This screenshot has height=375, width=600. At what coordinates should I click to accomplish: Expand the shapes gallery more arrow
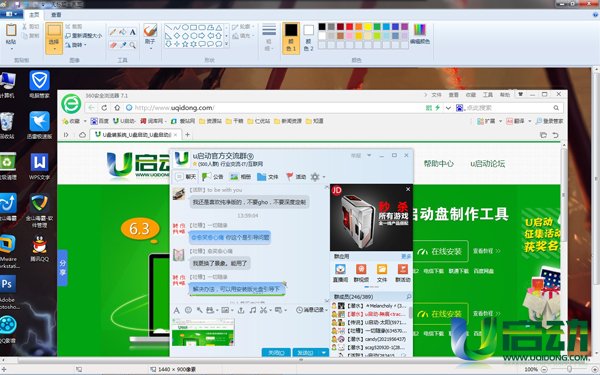pos(227,44)
